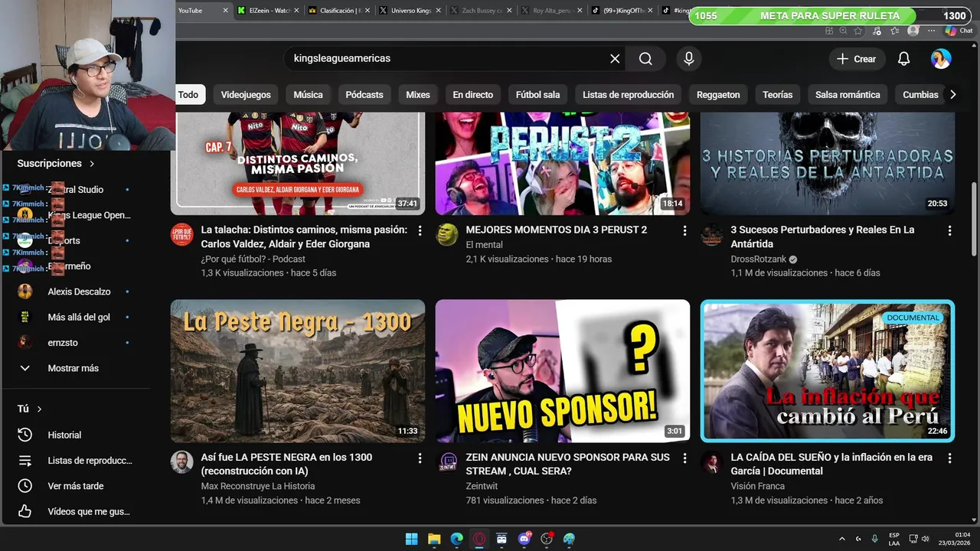
Task: Open title ZEIN ANUNCIA NUEVO SPONSOR
Action: point(567,464)
